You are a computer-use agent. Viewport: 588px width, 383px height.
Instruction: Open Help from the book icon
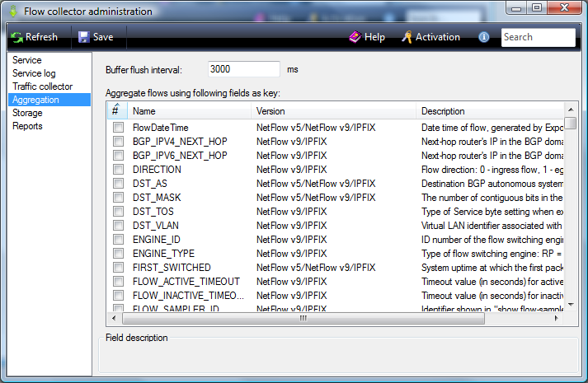[x=355, y=37]
